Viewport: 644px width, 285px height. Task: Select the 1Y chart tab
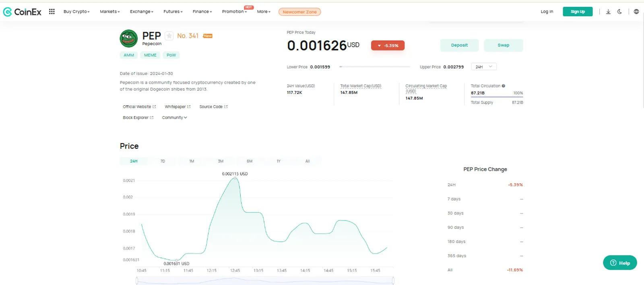pos(279,161)
